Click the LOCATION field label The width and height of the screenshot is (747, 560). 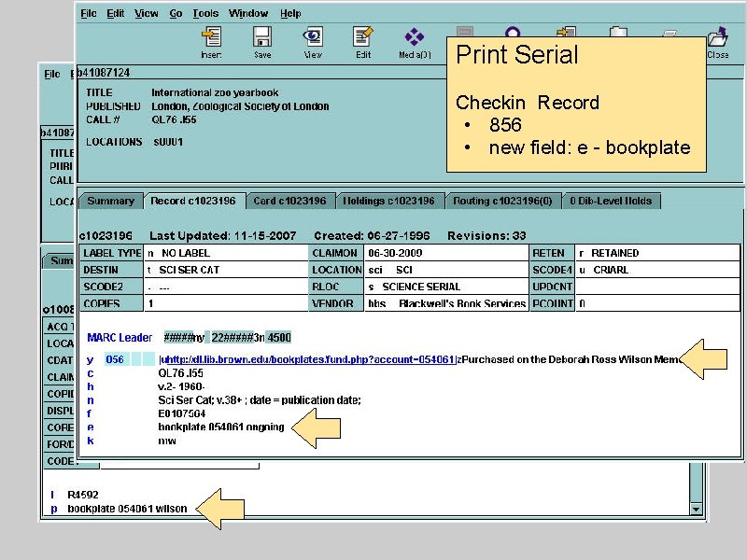click(x=336, y=270)
